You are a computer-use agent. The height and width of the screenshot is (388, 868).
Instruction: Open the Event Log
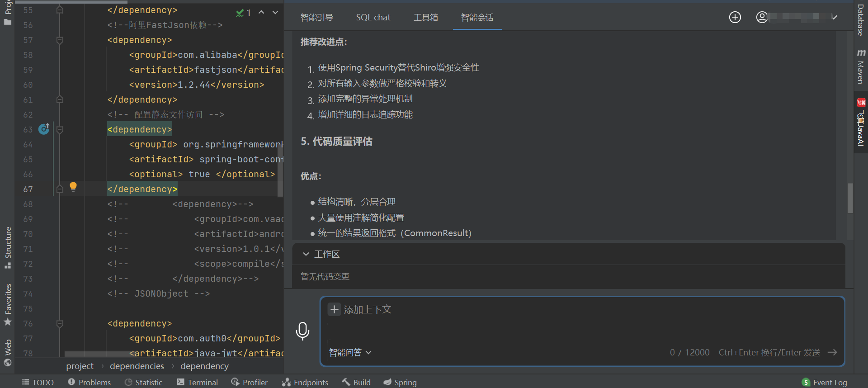coord(825,382)
